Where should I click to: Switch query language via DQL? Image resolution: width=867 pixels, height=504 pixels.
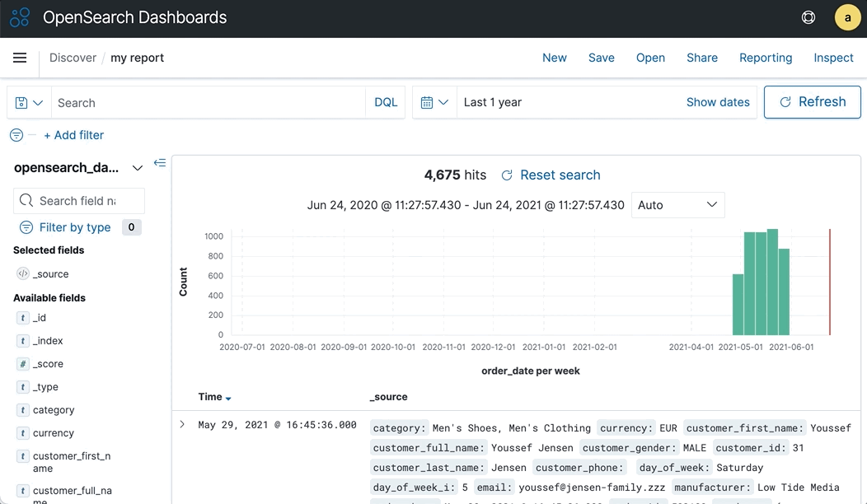[x=386, y=103]
